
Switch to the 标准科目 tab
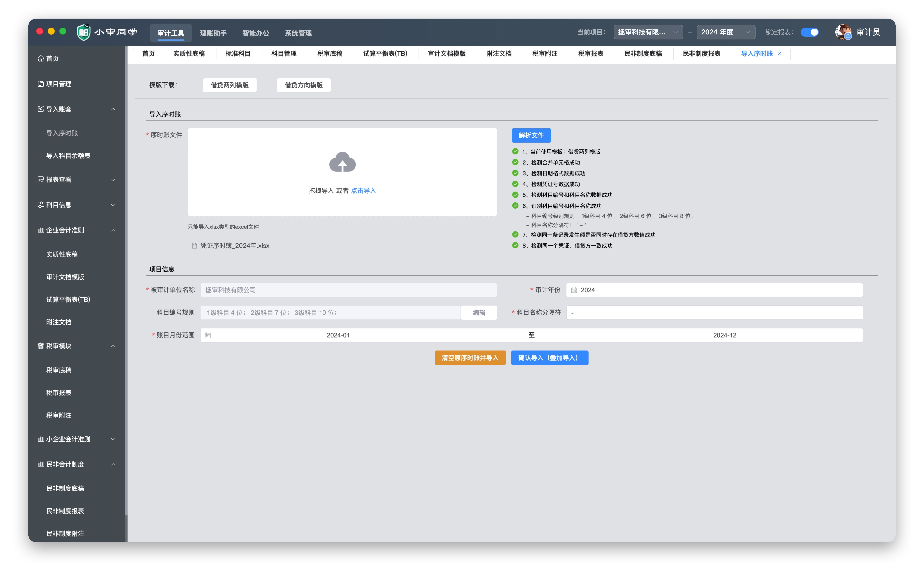point(238,54)
